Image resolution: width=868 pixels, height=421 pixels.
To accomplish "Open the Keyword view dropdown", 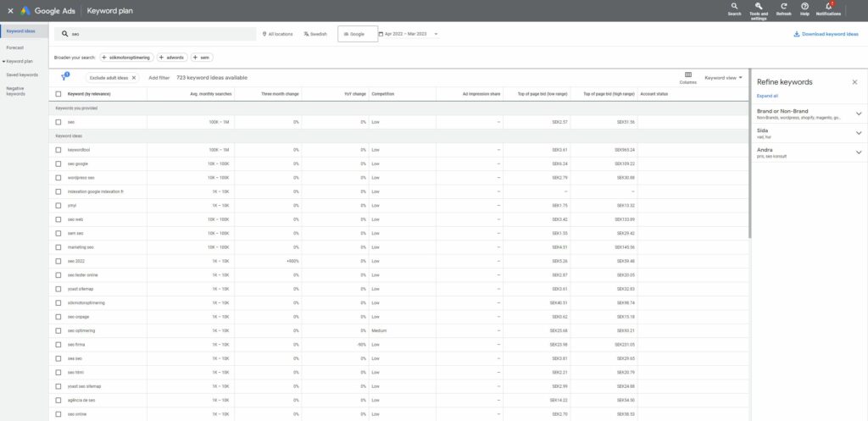I will click(723, 78).
